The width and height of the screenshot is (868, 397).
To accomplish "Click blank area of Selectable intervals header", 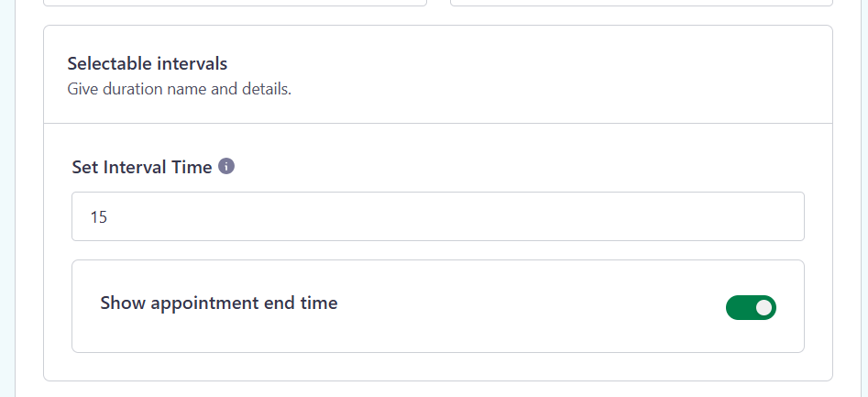I will 554,75.
